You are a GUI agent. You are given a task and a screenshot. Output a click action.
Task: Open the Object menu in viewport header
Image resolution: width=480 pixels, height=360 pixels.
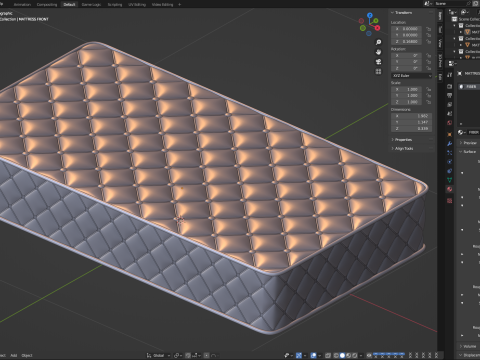(x=27, y=355)
